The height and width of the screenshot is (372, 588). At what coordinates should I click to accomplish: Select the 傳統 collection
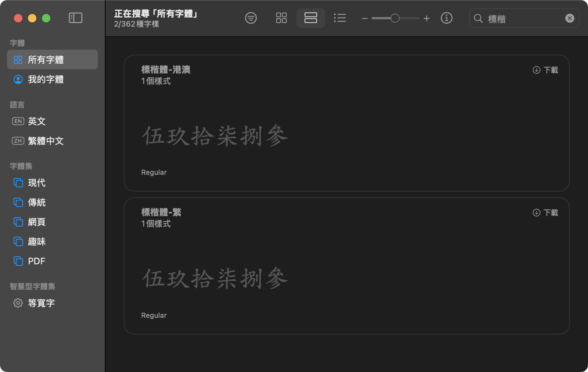(36, 202)
